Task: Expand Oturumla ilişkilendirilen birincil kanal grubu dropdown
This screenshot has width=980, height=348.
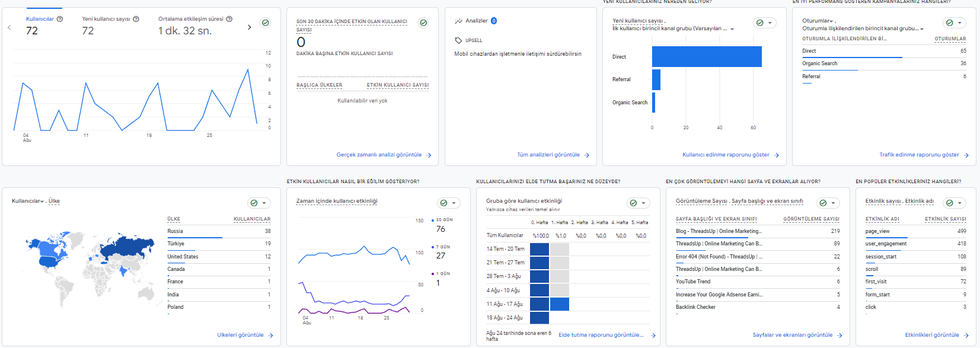Action: coord(863,28)
